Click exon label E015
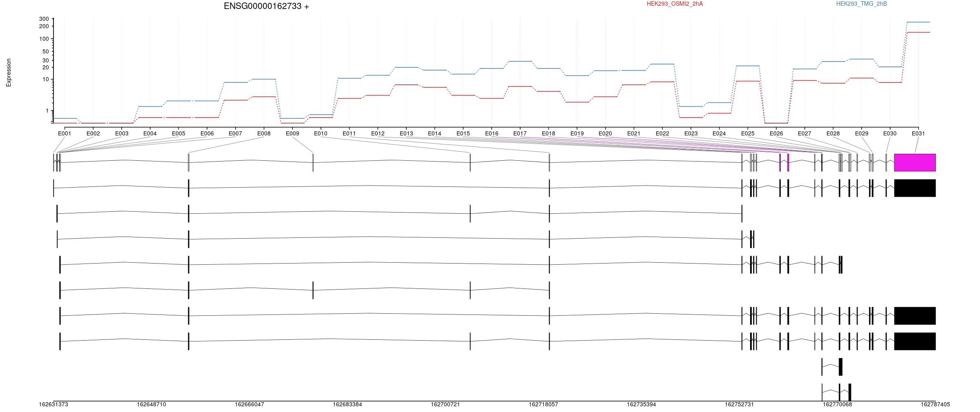This screenshot has height=412, width=980. [463, 133]
